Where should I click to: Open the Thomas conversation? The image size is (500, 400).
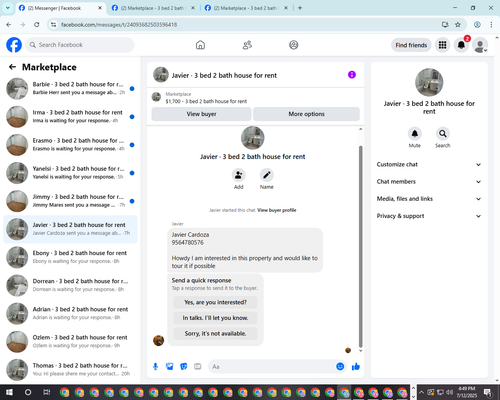click(x=70, y=370)
